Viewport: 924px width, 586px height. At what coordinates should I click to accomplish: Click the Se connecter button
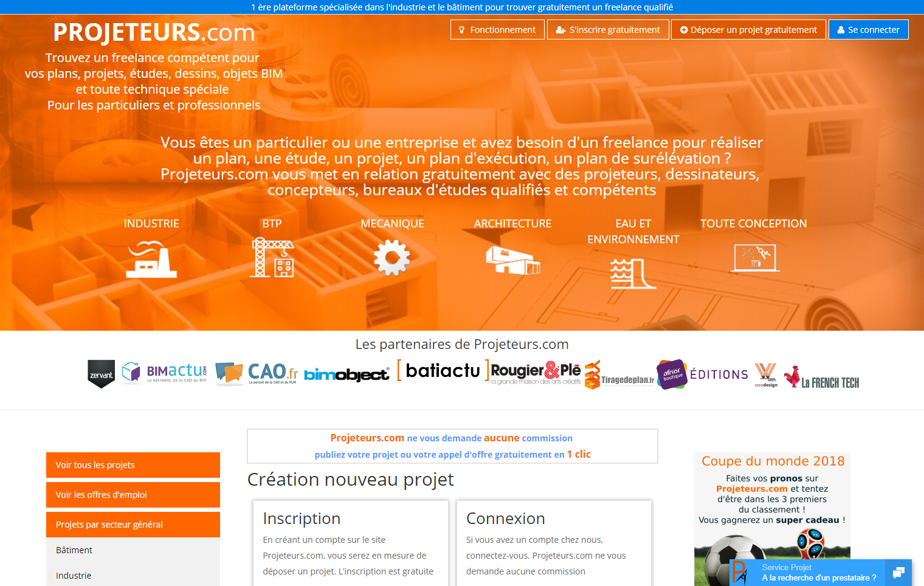click(x=868, y=30)
